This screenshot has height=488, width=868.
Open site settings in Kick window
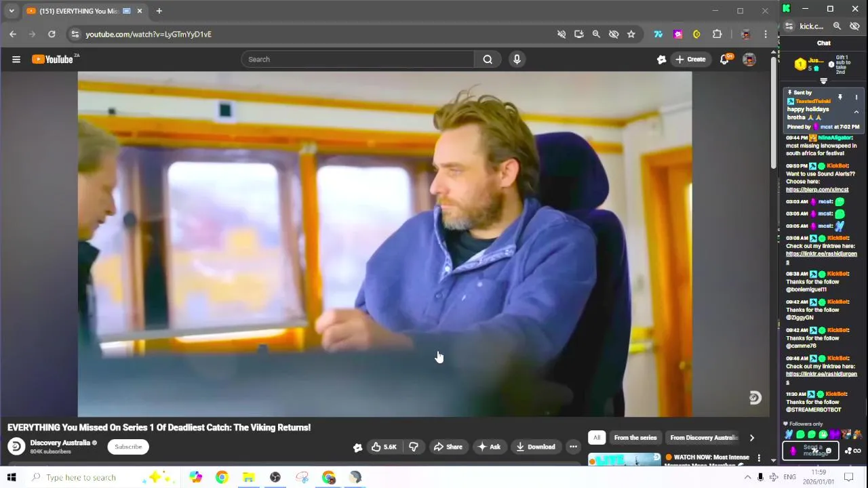(789, 26)
